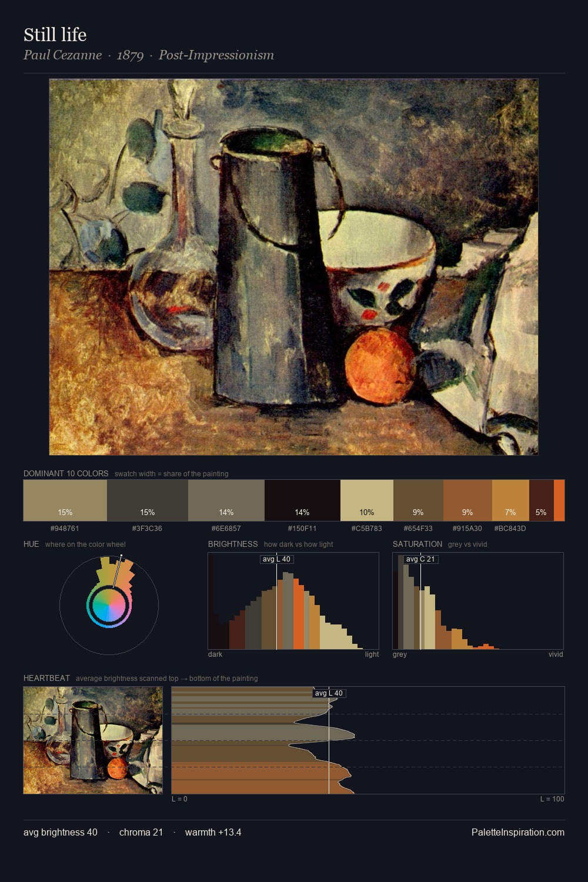588x882 pixels.
Task: Click the 'L = 100' axis label
Action: pyautogui.click(x=552, y=799)
